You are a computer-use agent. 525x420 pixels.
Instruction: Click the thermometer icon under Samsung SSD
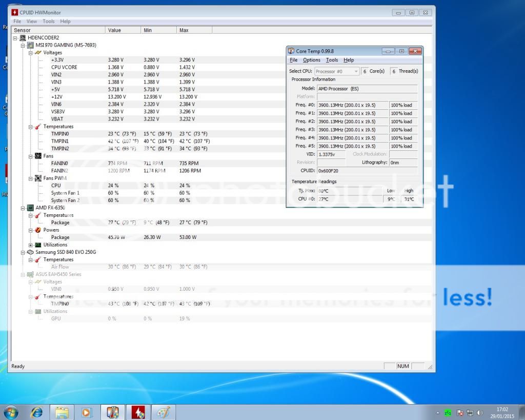click(x=38, y=259)
